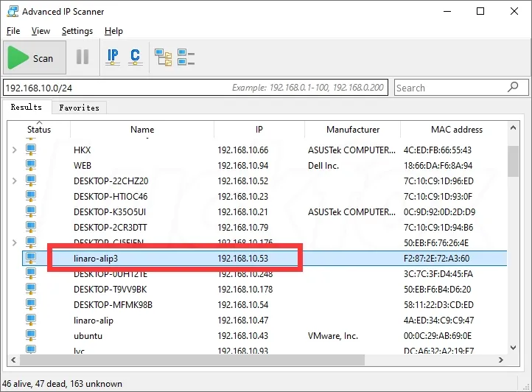
Task: Select the HKX device name
Action: (x=82, y=150)
